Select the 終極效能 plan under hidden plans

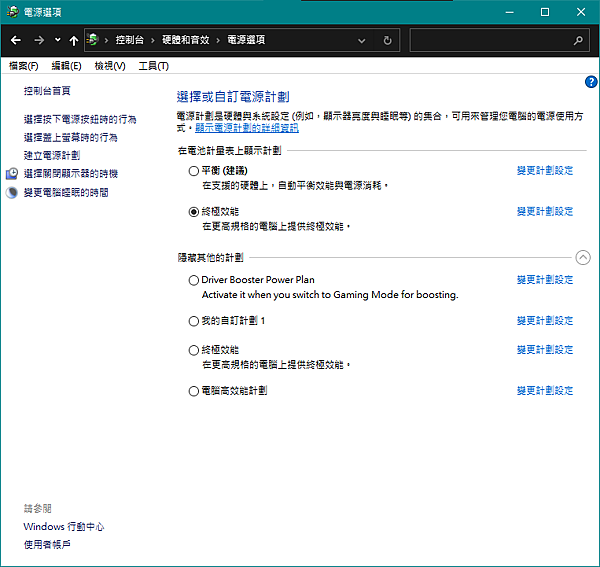click(x=194, y=350)
